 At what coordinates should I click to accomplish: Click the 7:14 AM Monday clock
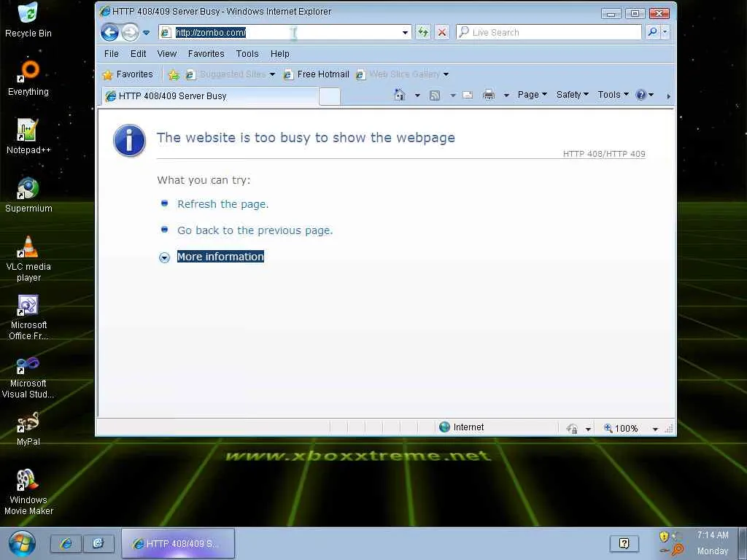[713, 542]
